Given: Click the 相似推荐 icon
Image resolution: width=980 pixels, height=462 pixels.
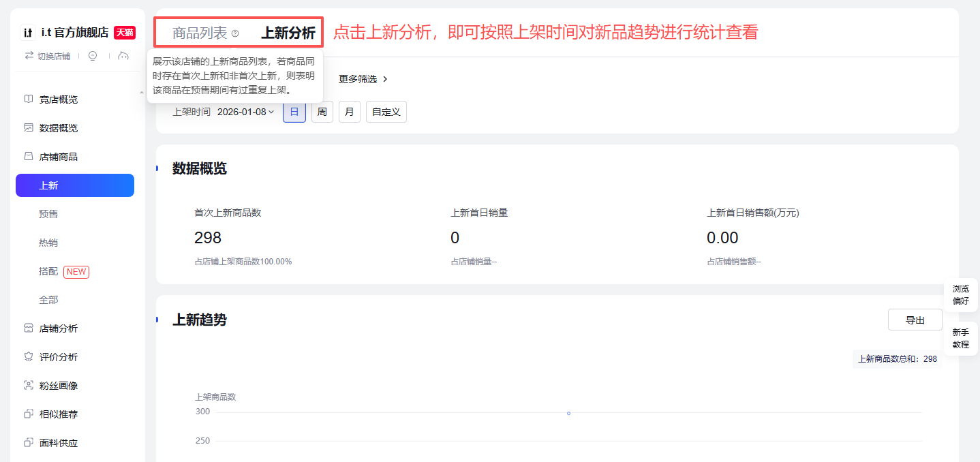Looking at the screenshot, I should point(29,414).
